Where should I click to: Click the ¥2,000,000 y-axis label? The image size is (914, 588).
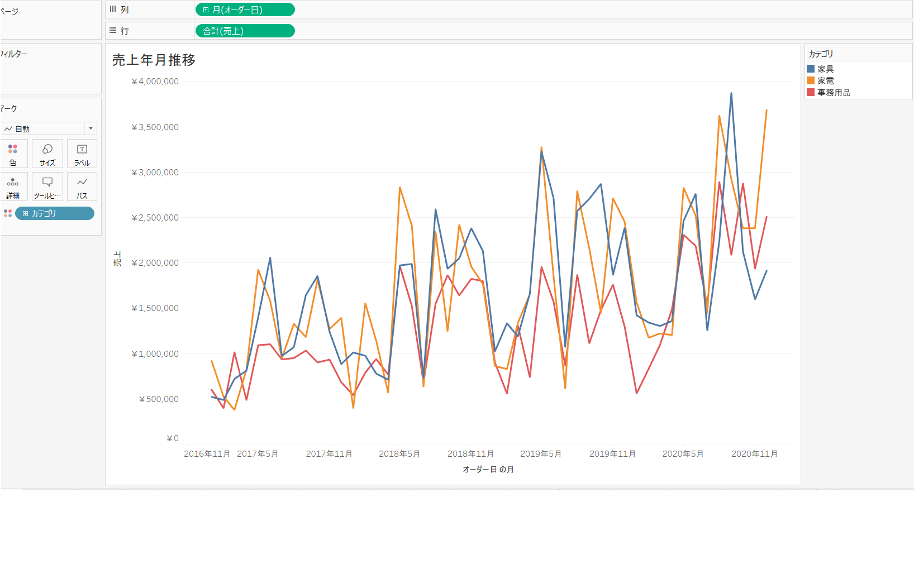(155, 263)
